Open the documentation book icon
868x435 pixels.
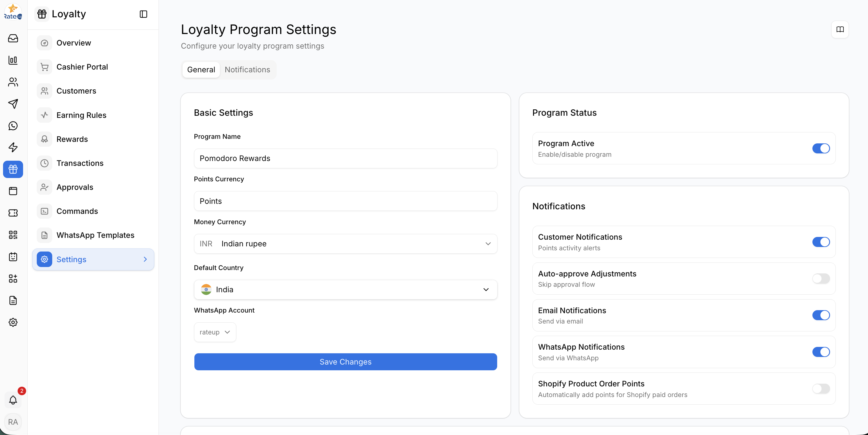840,30
